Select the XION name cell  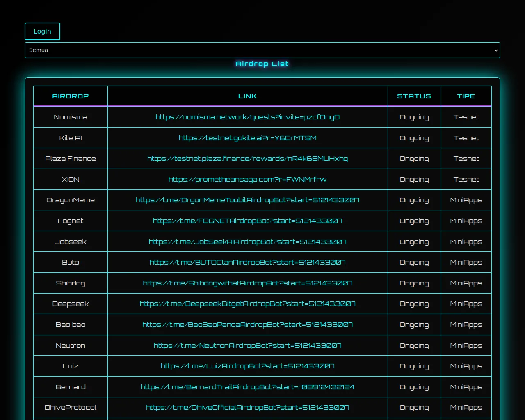[71, 179]
